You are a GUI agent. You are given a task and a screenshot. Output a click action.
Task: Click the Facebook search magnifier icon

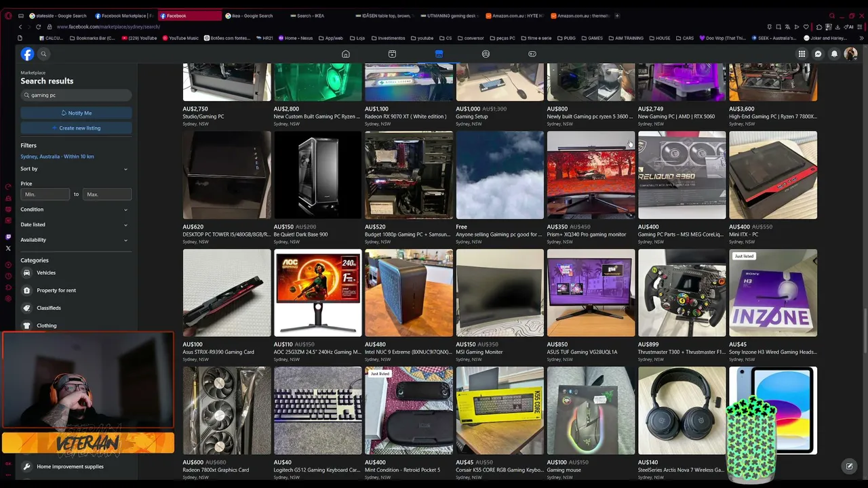click(x=43, y=54)
